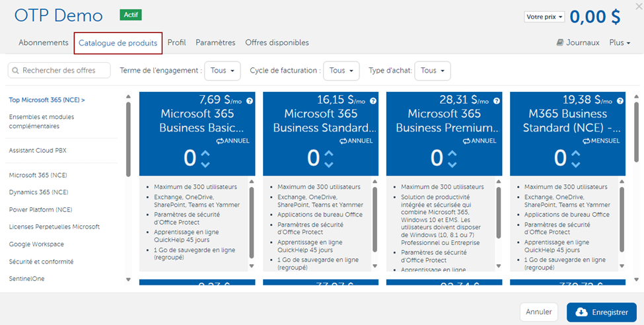
Task: Select Ensembles et modules complémentaires category
Action: 42,122
